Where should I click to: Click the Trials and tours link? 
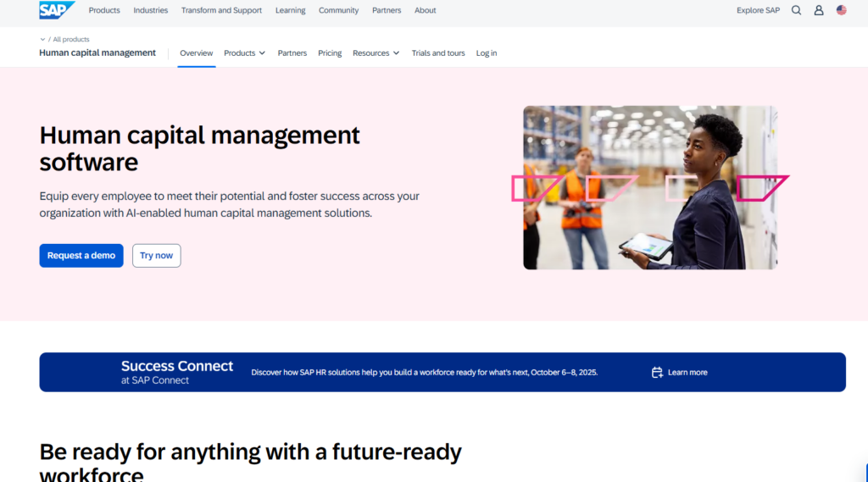pos(438,53)
